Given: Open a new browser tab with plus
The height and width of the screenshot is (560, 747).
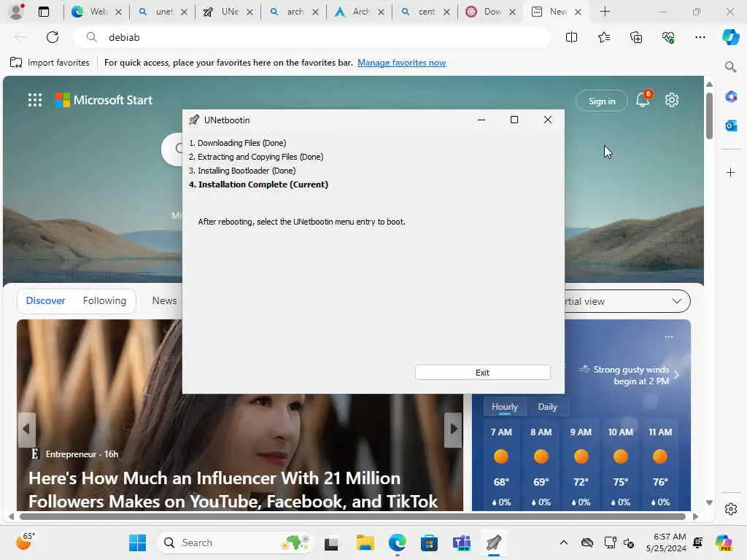Looking at the screenshot, I should coord(605,12).
